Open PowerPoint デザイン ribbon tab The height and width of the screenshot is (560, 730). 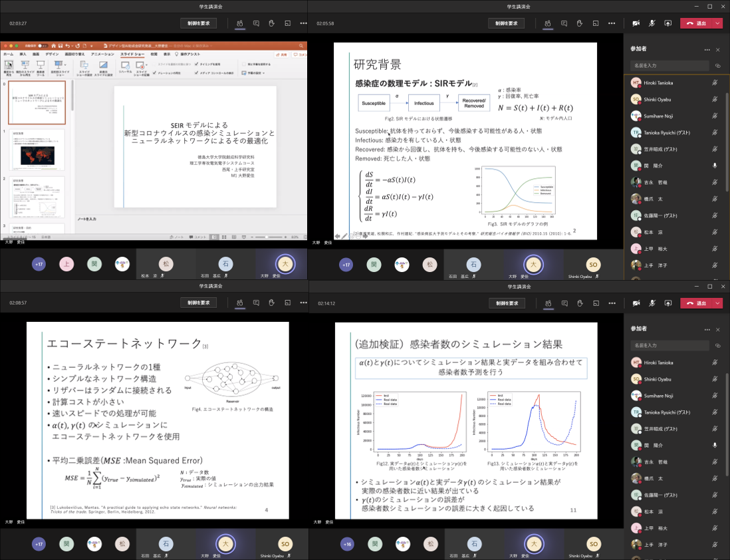click(52, 55)
